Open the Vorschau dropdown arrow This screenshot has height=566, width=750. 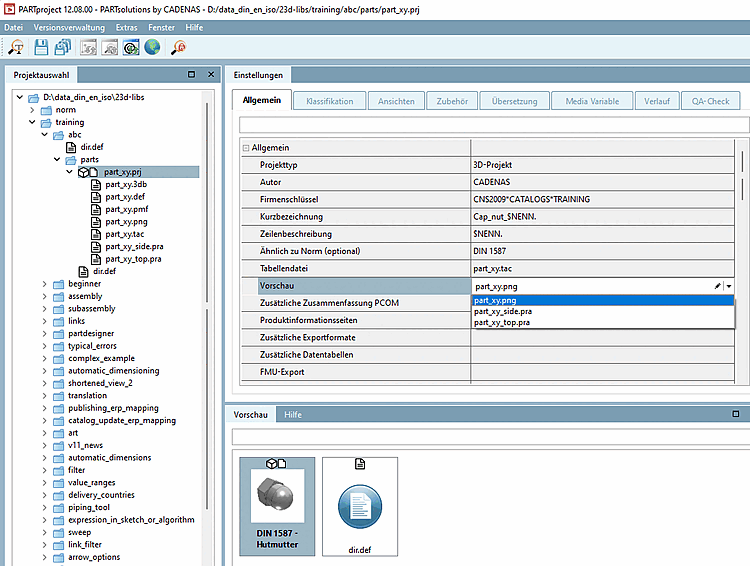point(729,286)
